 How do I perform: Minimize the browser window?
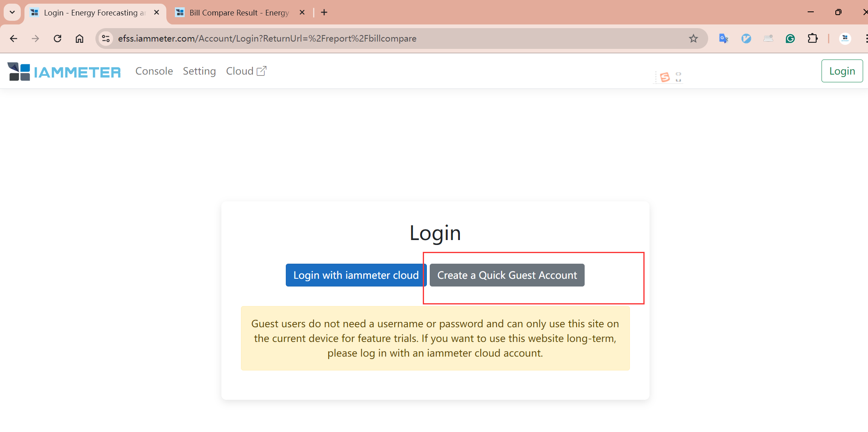pos(811,12)
